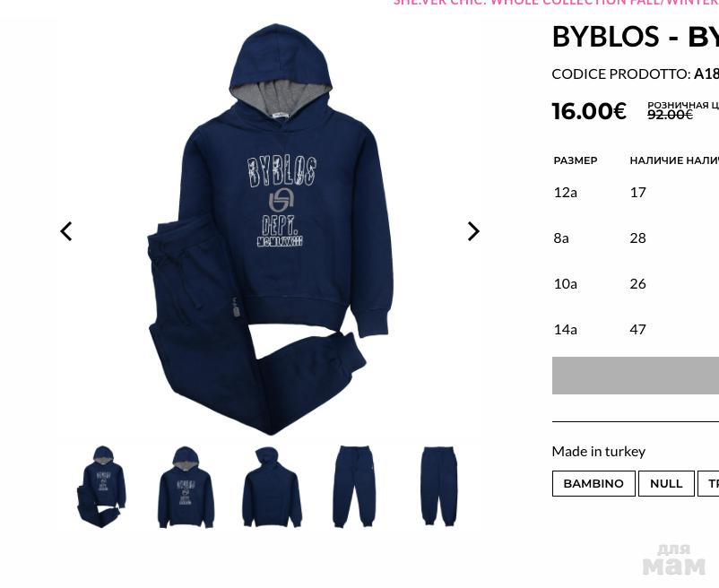Image resolution: width=719 pixels, height=588 pixels.
Task: Select the full tracksuit thumbnail
Action: click(102, 486)
